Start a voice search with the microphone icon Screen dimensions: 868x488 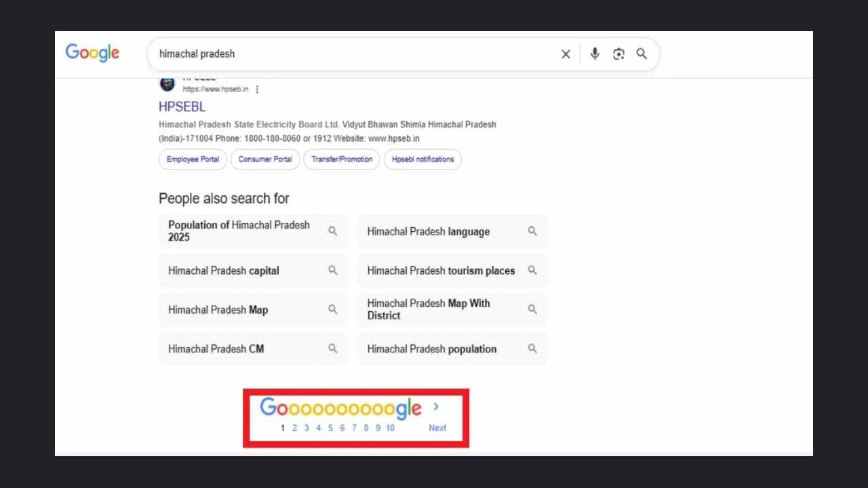coord(595,54)
